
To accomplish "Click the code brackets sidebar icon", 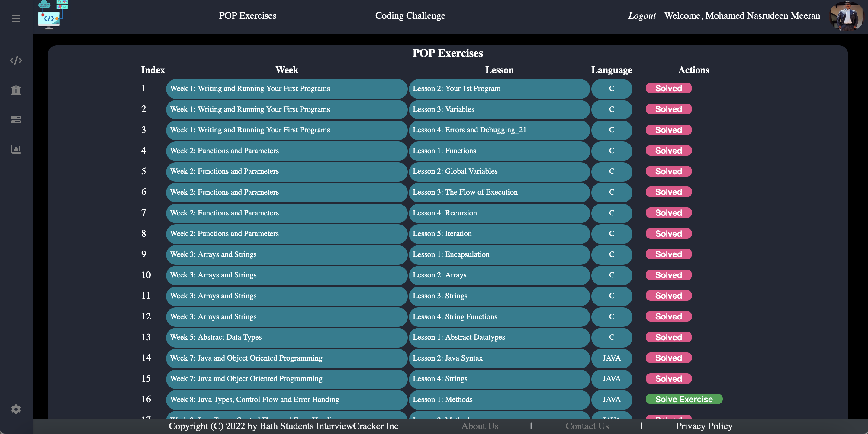I will pyautogui.click(x=16, y=60).
